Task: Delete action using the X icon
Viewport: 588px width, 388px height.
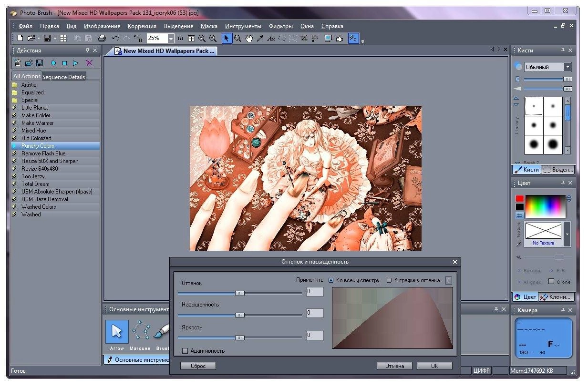Action: tap(89, 63)
